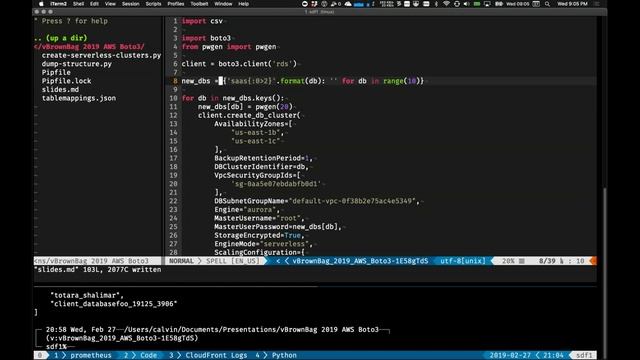Click the Bluetooth menu bar icon
Screen dimensions: 640x360
(x=436, y=4)
